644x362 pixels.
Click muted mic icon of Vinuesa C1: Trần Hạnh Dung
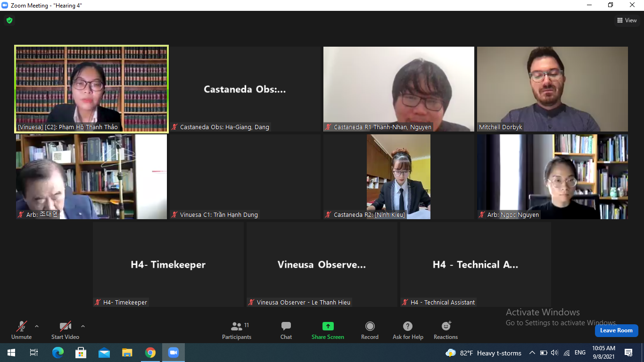[x=175, y=214]
